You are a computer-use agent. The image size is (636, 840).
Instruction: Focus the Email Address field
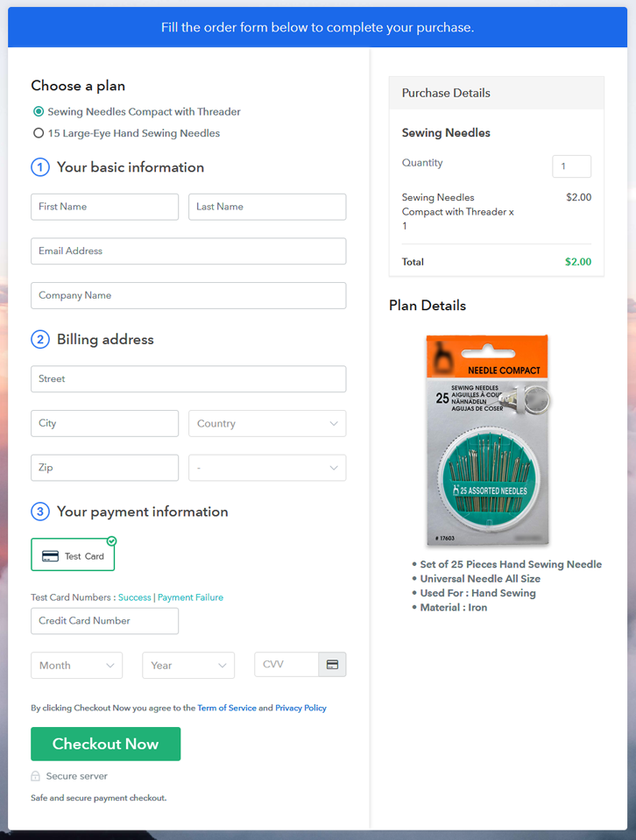pyautogui.click(x=187, y=251)
